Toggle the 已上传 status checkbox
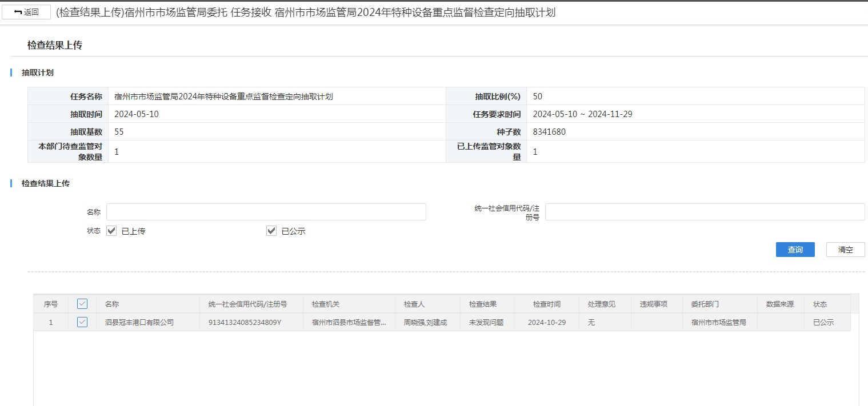This screenshot has width=868, height=406. pos(111,231)
